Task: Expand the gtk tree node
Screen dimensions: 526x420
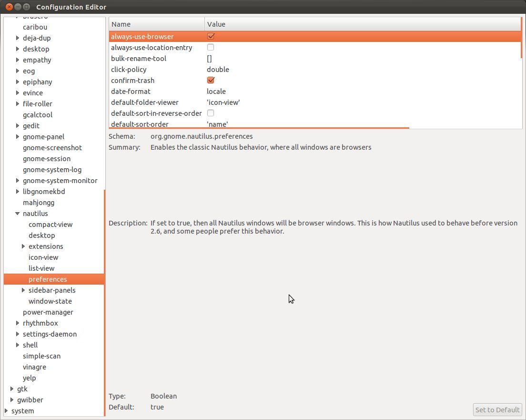Action: pyautogui.click(x=12, y=389)
